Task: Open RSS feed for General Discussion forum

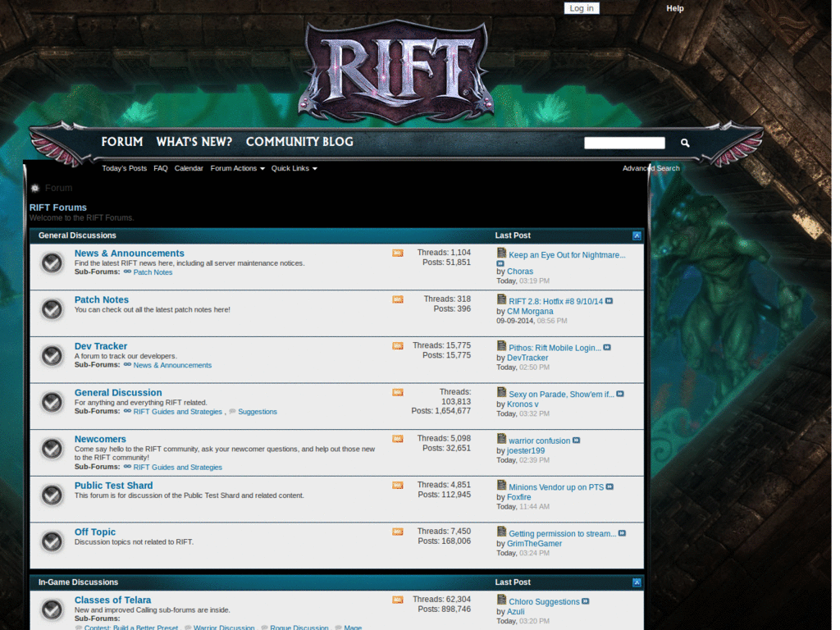Action: tap(398, 393)
